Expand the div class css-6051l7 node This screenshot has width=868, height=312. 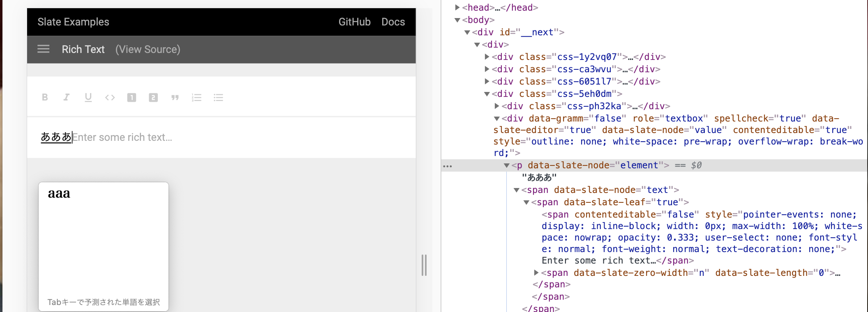487,81
